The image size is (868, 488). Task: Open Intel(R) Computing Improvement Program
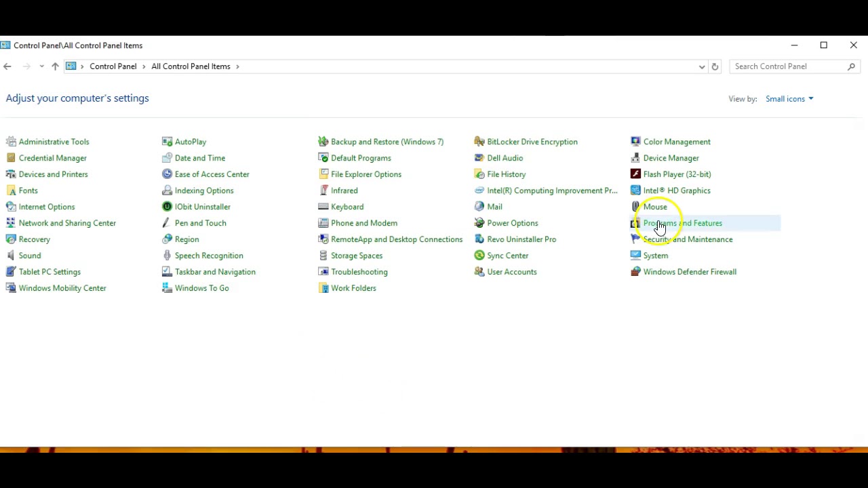tap(552, 190)
